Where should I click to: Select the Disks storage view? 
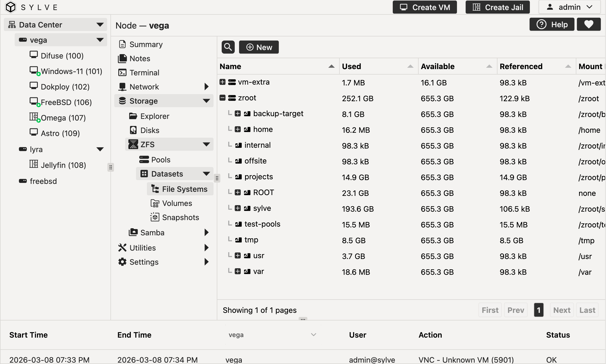pos(150,130)
